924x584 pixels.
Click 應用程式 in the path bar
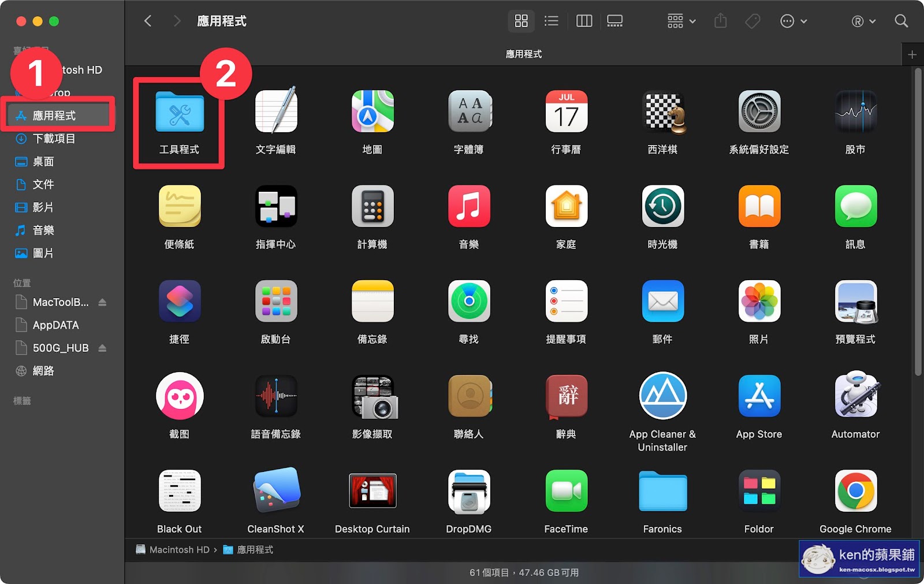pos(248,549)
